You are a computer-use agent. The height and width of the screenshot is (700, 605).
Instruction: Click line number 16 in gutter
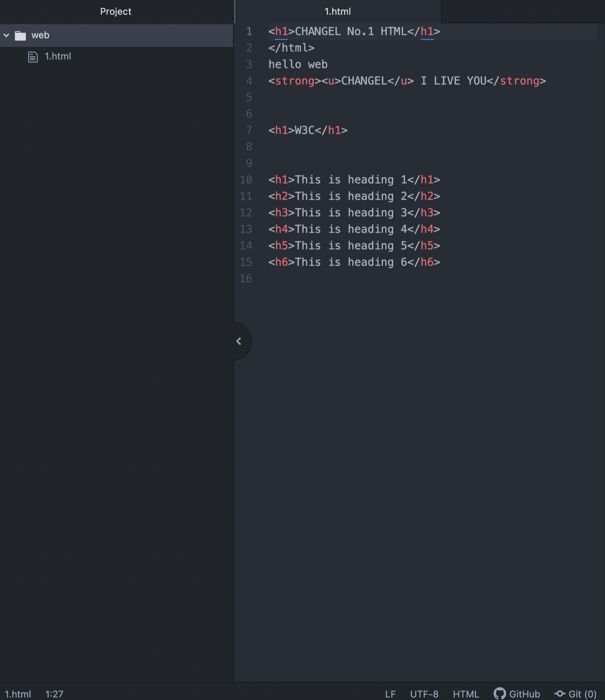pos(246,279)
